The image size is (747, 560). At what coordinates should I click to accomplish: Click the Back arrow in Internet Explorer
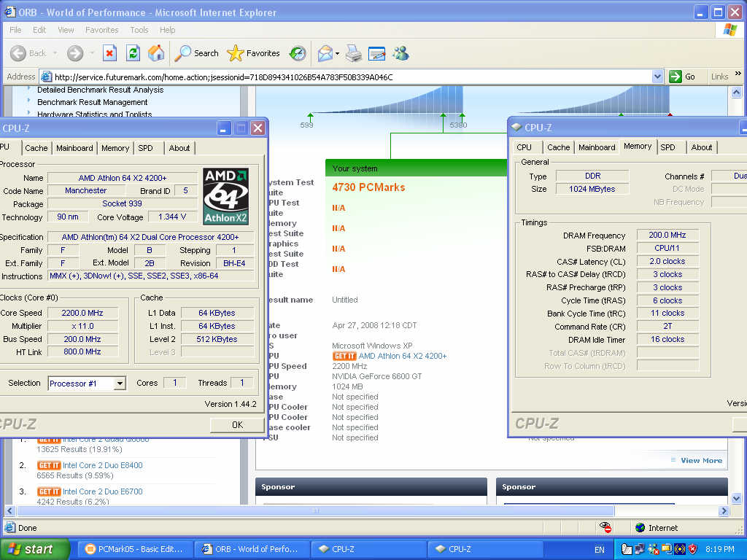coord(18,53)
